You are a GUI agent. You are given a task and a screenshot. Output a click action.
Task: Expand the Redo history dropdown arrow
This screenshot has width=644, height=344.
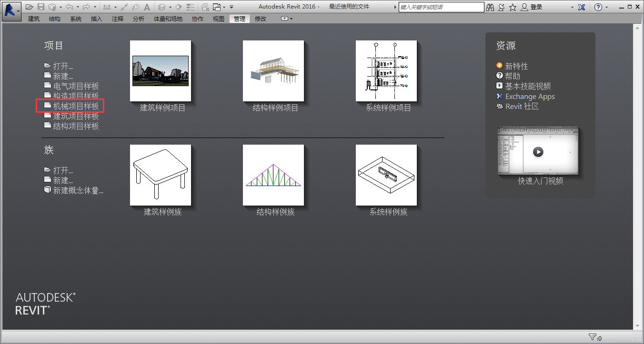(x=95, y=7)
